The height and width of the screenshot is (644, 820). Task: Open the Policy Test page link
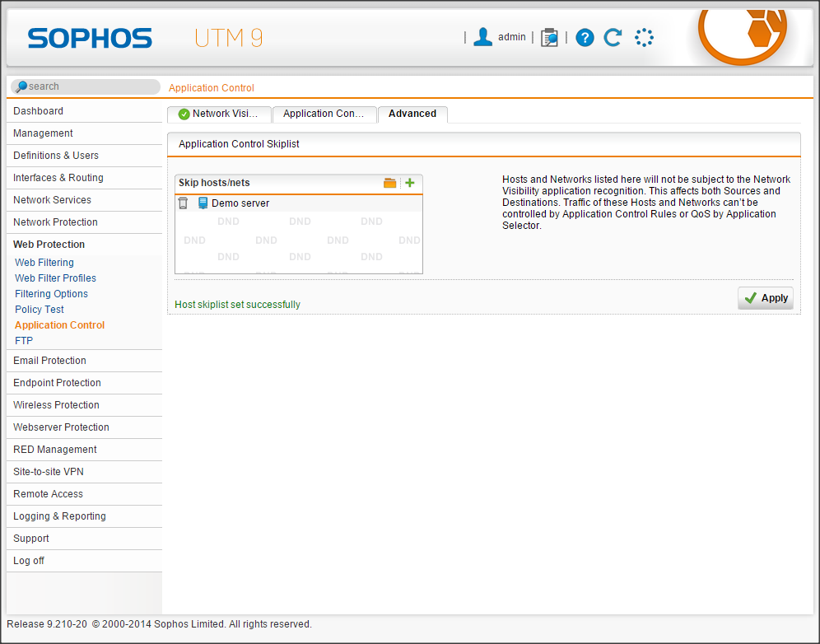tap(40, 310)
